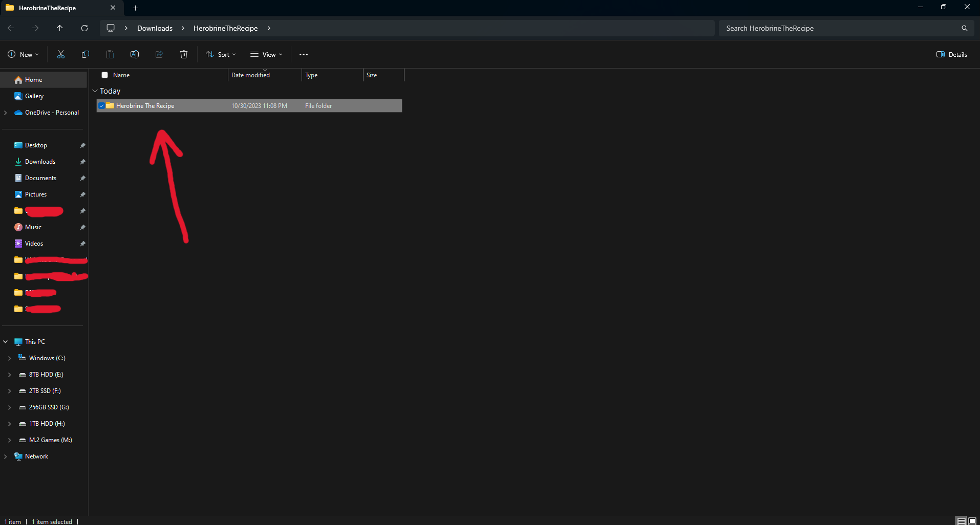980x525 pixels.
Task: Click Downloads in the address breadcrumb
Action: coord(155,28)
